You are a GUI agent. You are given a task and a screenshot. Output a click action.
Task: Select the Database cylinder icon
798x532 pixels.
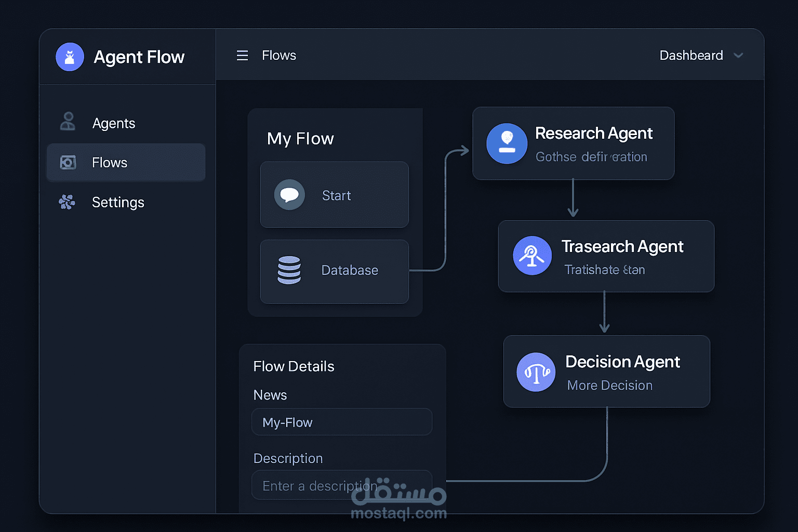pyautogui.click(x=289, y=270)
